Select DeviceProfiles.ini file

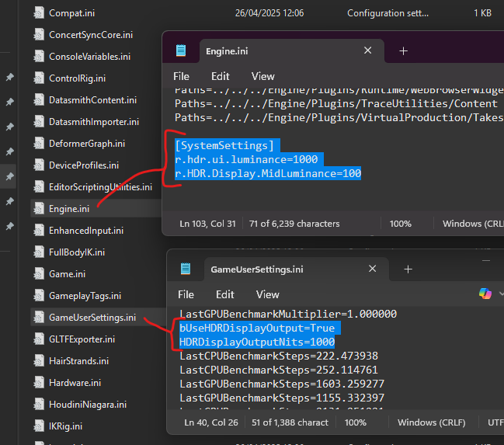[x=84, y=165]
